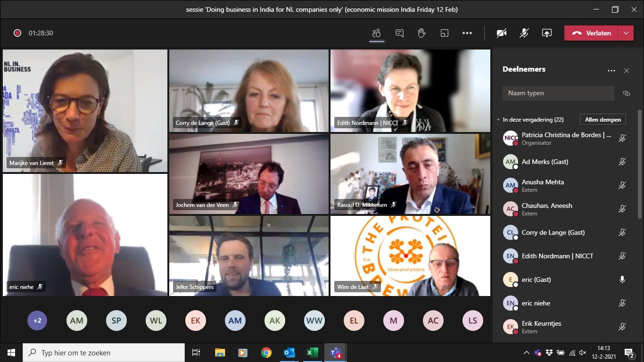The image size is (644, 362).
Task: Unmute your microphone in toolbar
Action: click(x=524, y=33)
